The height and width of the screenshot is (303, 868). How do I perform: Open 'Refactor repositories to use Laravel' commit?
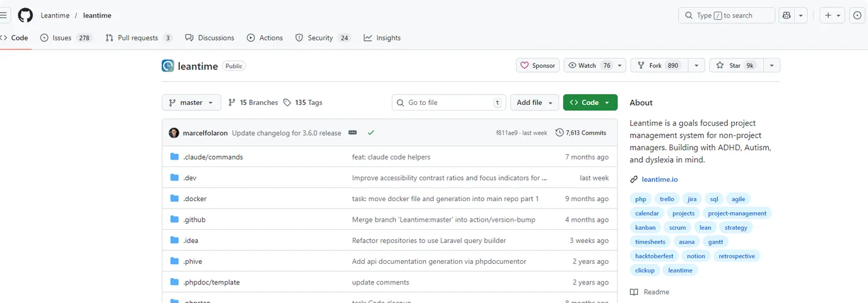(429, 240)
